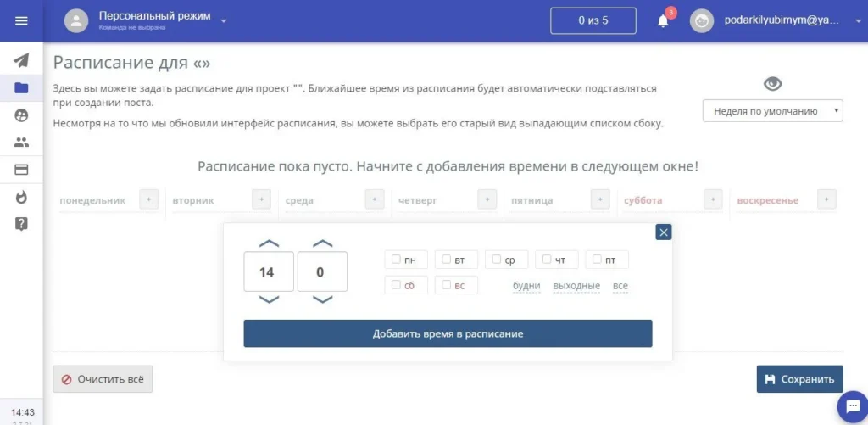
Task: Check the чт checkbox
Action: (547, 260)
